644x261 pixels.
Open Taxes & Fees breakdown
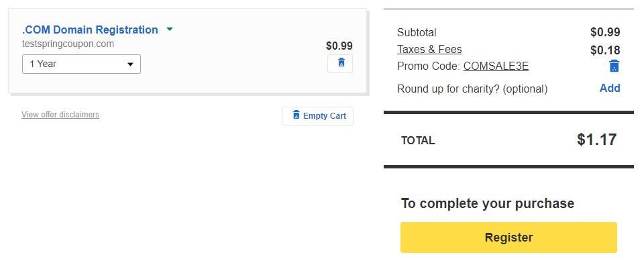click(x=429, y=50)
